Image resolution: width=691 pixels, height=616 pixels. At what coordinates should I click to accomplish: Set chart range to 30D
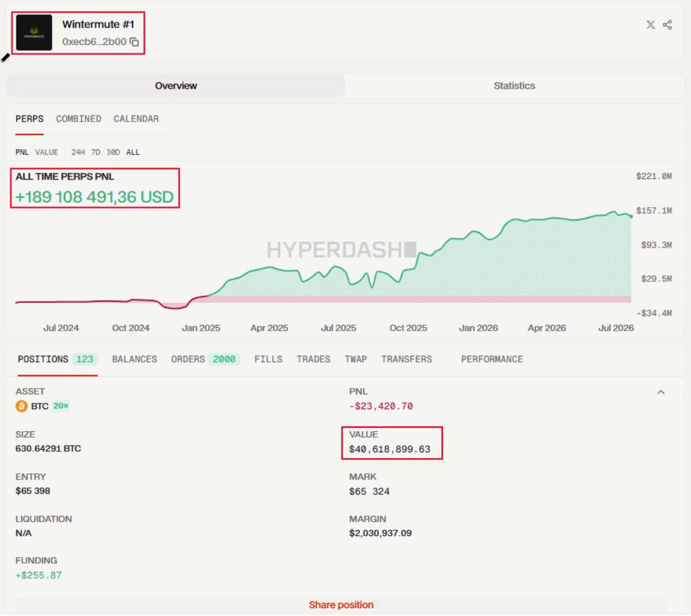click(x=113, y=152)
